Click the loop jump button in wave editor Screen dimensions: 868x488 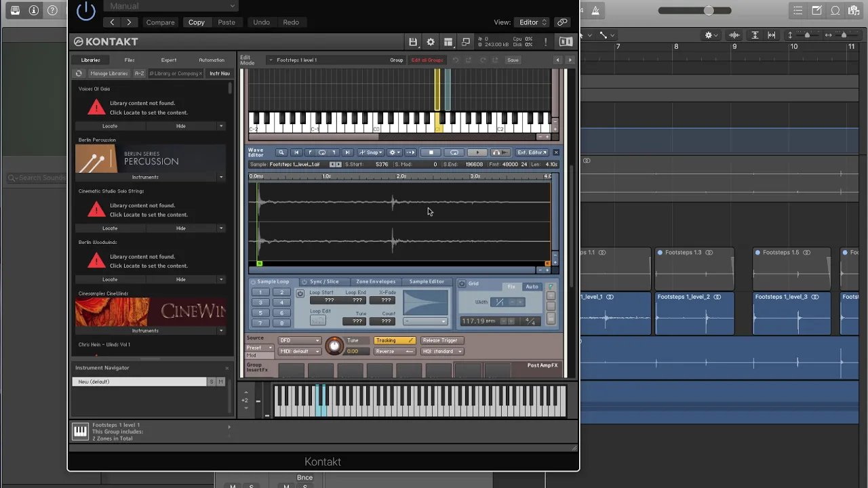click(x=322, y=152)
